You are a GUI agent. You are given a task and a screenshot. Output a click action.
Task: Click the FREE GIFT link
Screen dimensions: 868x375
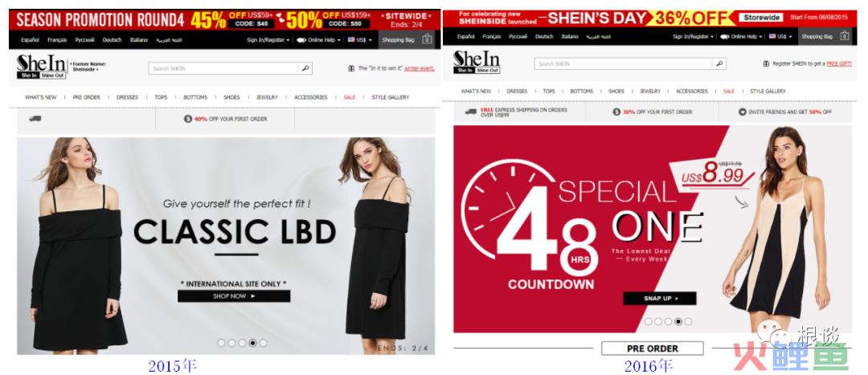click(838, 63)
